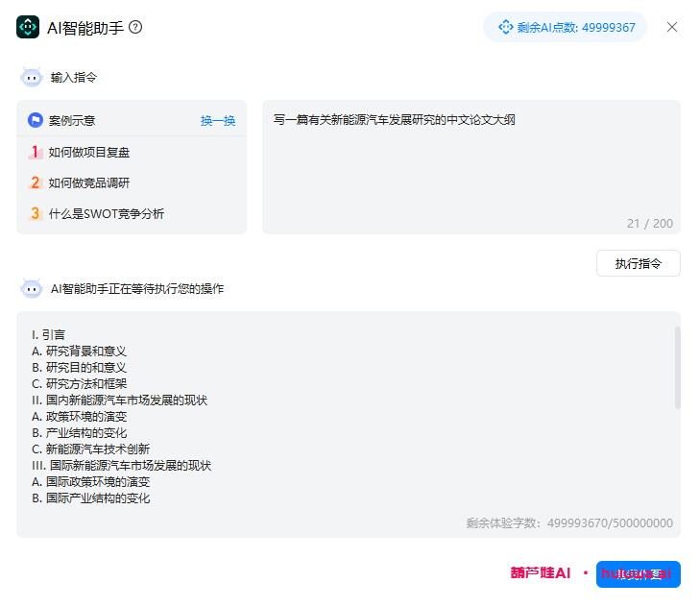Viewport: 700px width, 607px height.
Task: Click the 'III. 国际新能源汽车市场发展的现状' heading
Action: coord(121,465)
